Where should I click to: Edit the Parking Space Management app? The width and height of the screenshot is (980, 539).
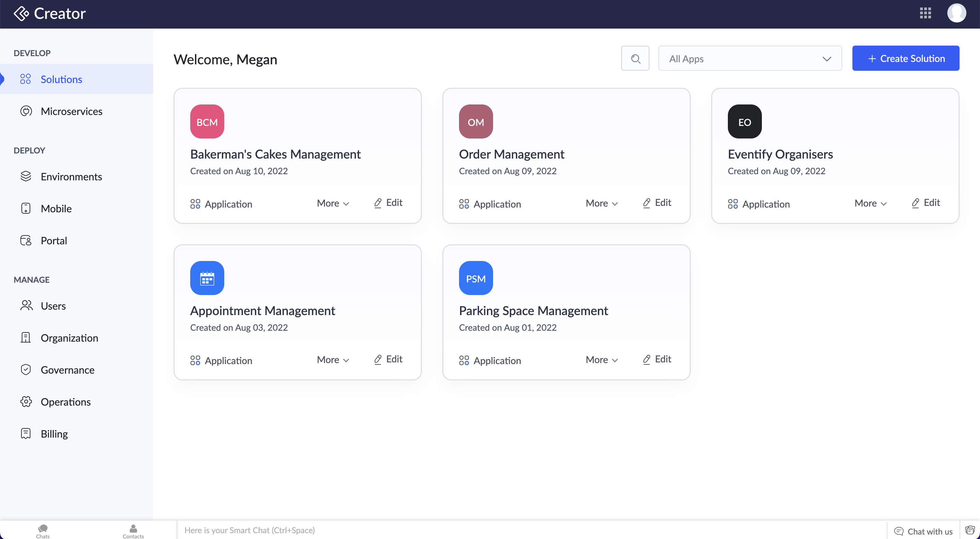tap(657, 359)
